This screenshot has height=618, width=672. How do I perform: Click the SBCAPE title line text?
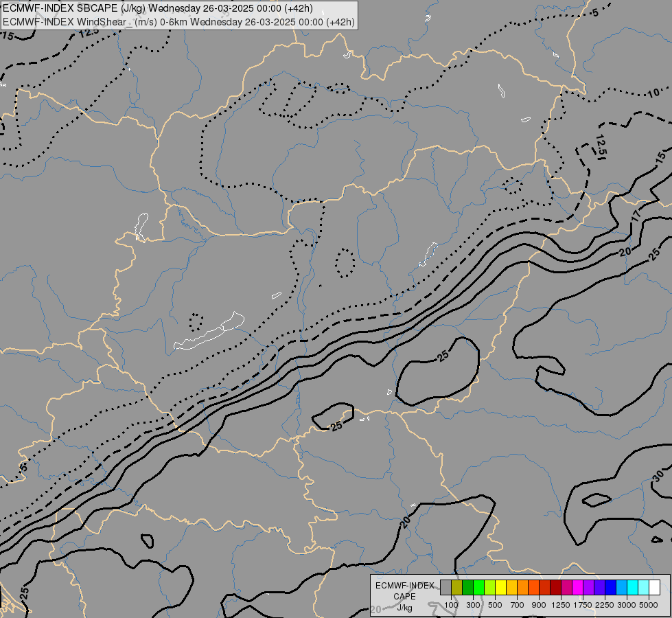(158, 8)
